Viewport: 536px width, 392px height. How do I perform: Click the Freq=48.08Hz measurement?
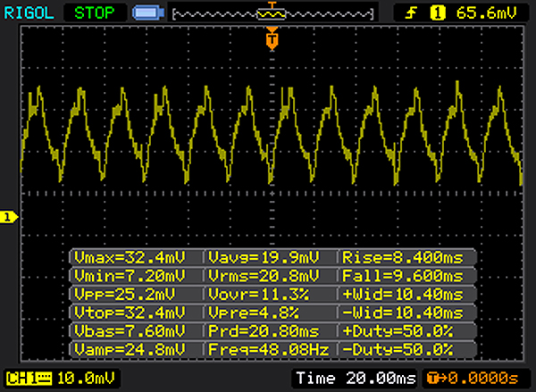pos(270,350)
